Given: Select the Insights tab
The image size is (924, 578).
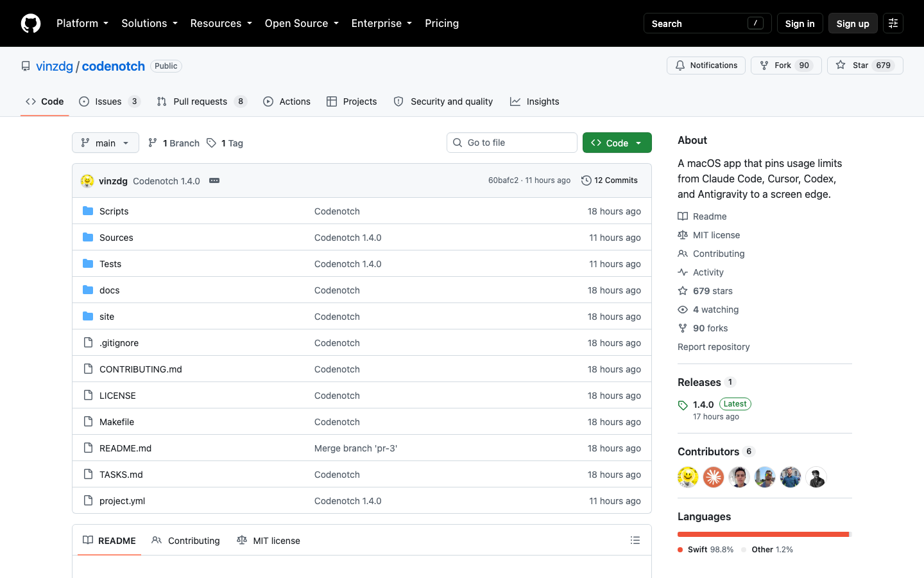Looking at the screenshot, I should 535,101.
